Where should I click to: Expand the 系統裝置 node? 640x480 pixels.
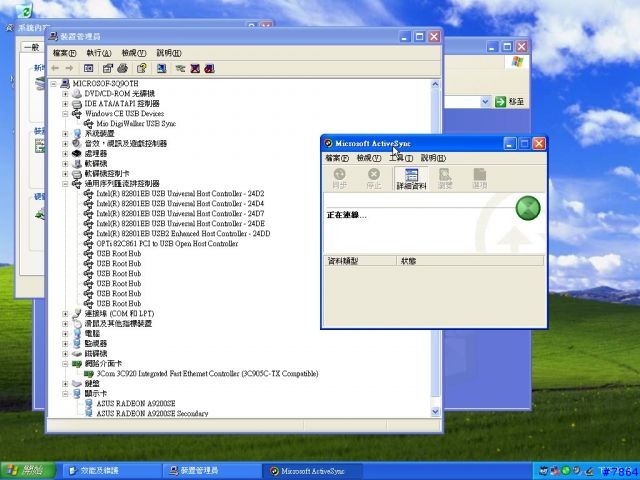(x=65, y=133)
